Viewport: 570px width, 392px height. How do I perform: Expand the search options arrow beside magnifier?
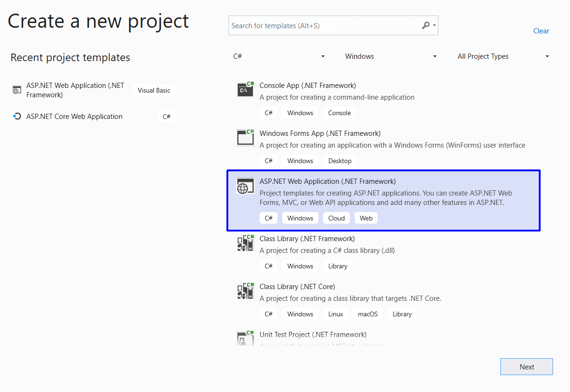(434, 26)
